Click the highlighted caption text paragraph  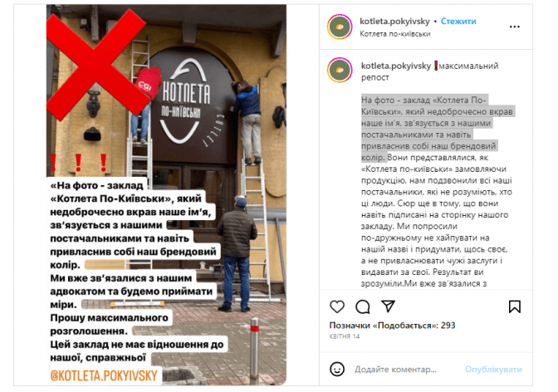point(436,129)
